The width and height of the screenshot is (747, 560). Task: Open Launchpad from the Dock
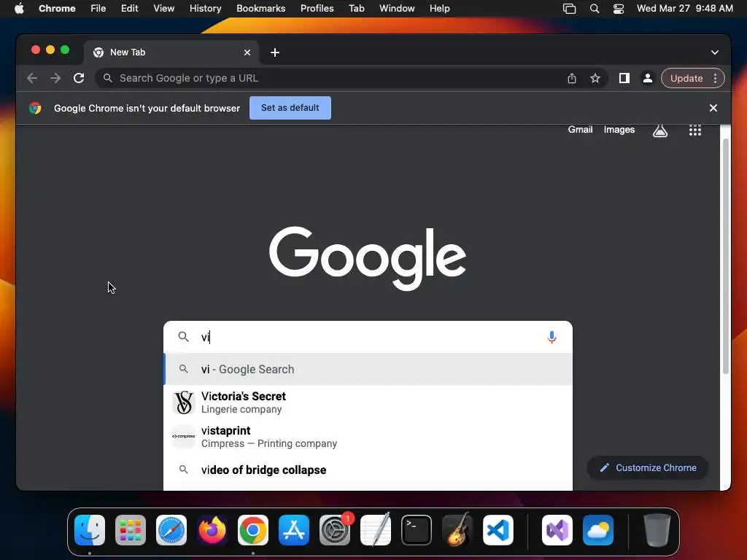pos(131,529)
